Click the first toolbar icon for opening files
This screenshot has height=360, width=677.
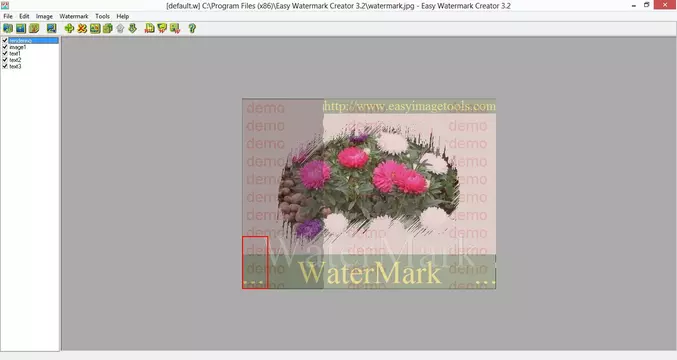coord(8,28)
